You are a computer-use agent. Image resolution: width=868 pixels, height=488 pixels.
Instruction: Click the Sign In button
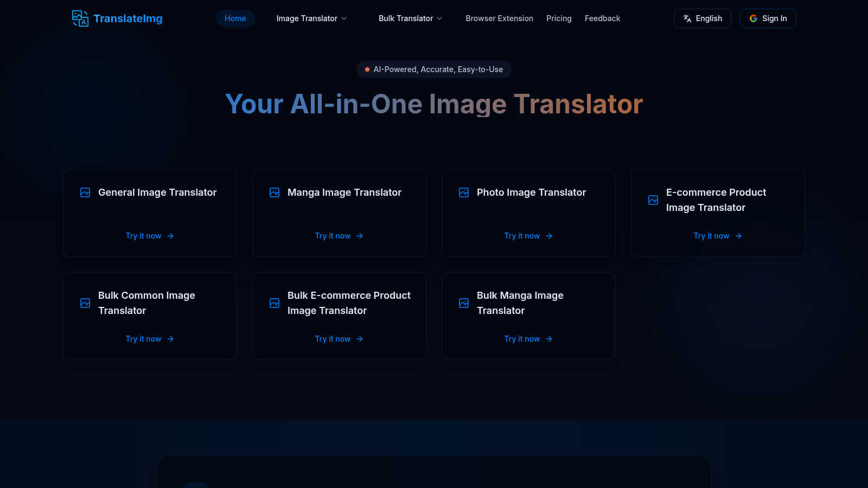pos(768,18)
